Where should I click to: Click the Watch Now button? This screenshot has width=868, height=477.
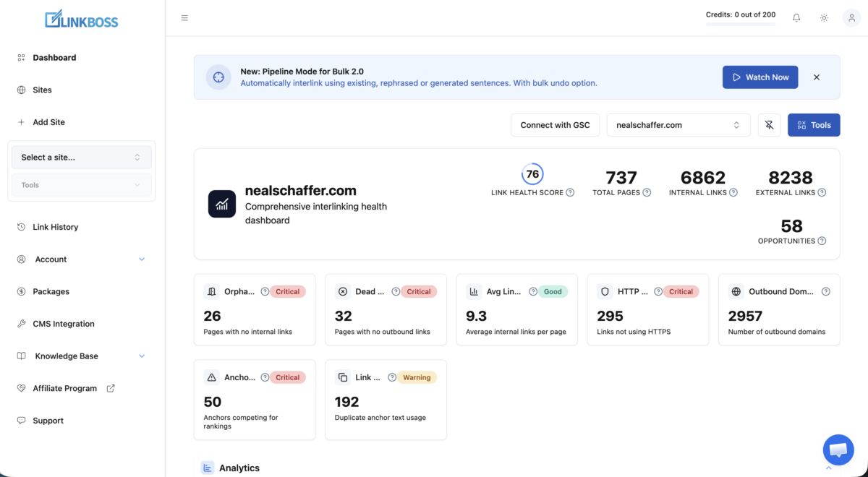[x=760, y=77]
